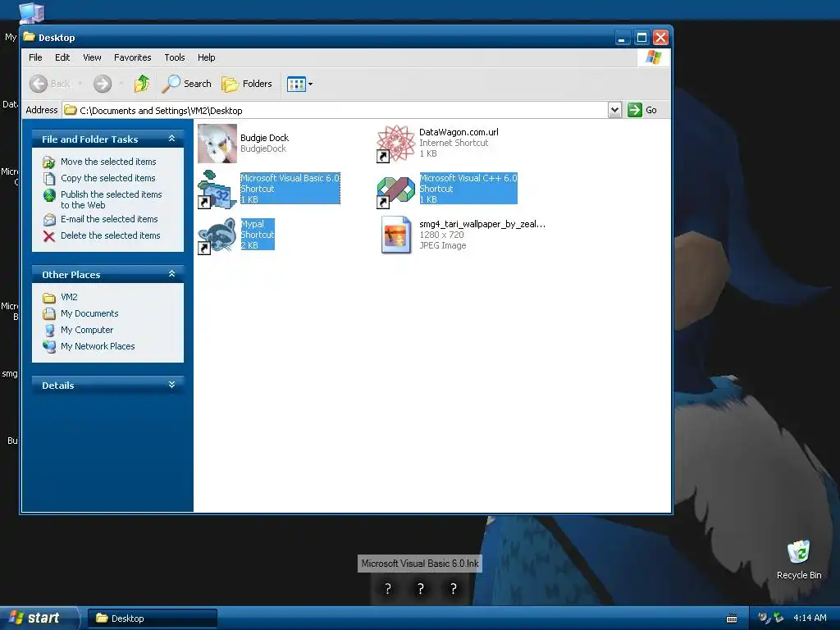Click the DataWagon.com.url file name

(x=459, y=132)
